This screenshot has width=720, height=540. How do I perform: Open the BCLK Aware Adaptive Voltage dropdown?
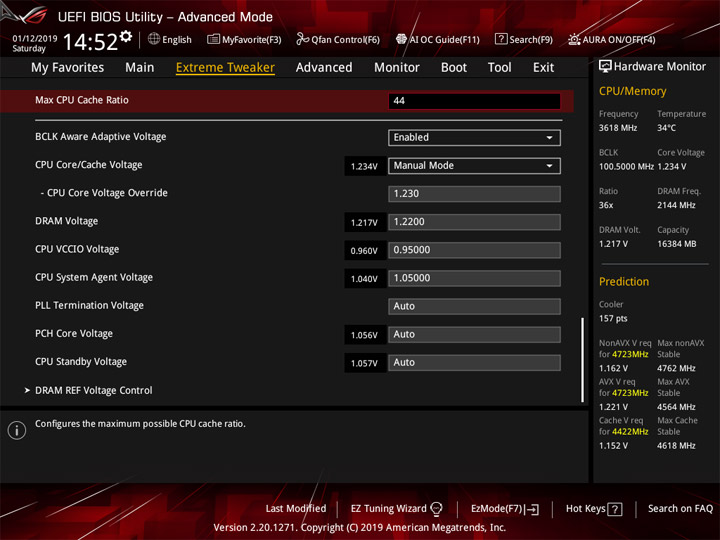[x=474, y=138]
